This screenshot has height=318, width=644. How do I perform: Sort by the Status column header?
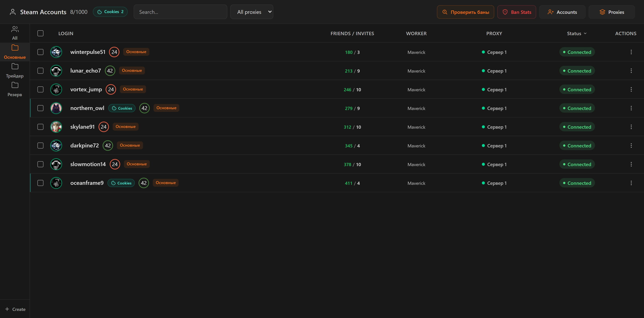(576, 33)
